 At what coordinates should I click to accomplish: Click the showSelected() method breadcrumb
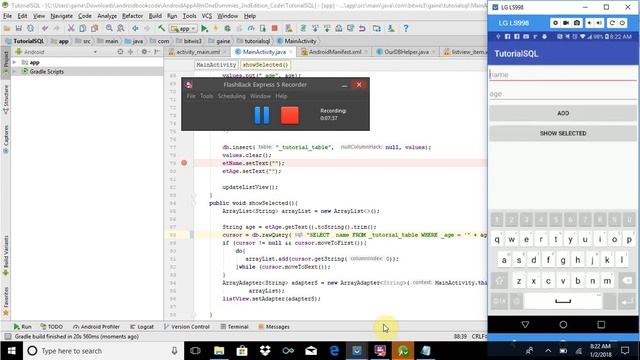(x=265, y=65)
